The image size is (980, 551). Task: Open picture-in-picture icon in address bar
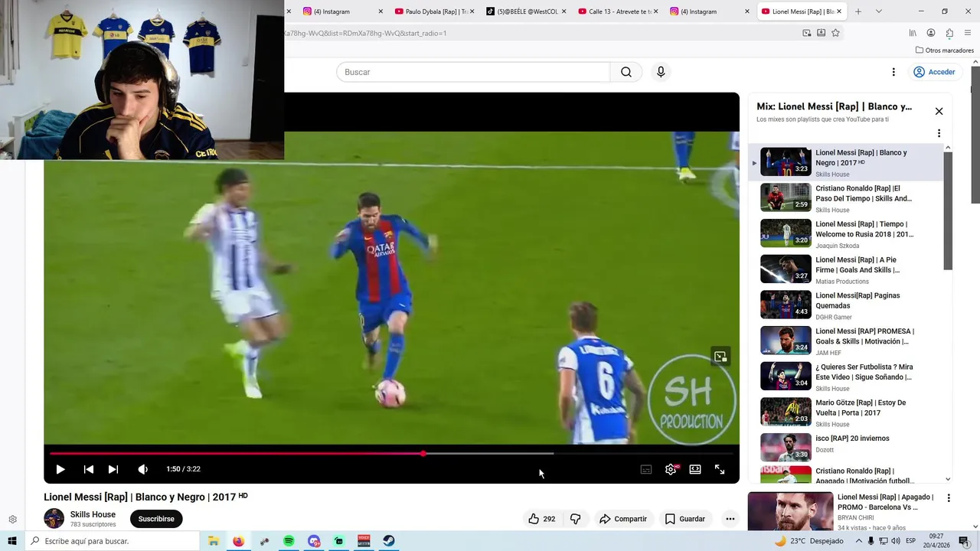807,33
